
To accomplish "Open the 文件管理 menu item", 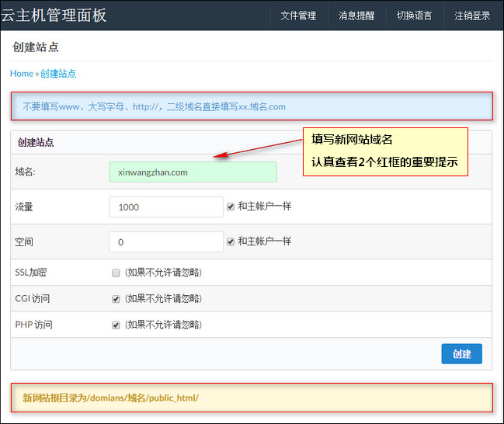I will [298, 16].
